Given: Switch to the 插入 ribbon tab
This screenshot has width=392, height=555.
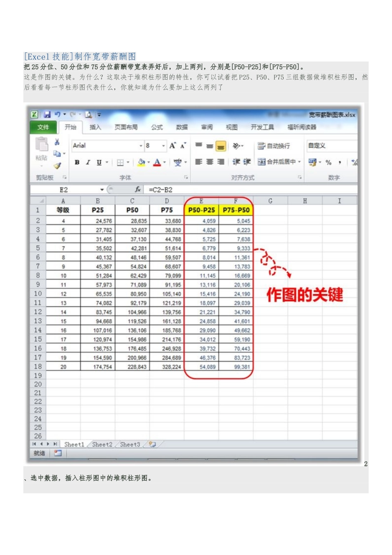Looking at the screenshot, I should 95,127.
